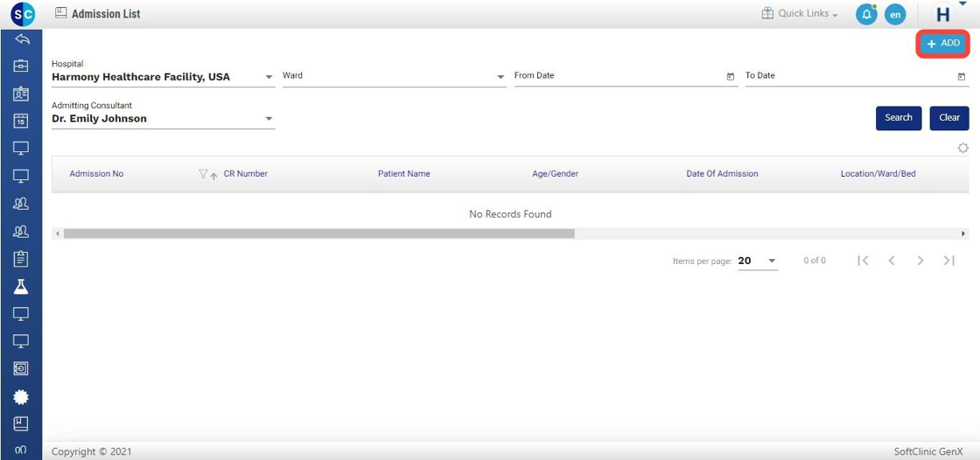This screenshot has width=980, height=460.
Task: Click the horizontal table scrollbar
Action: click(x=318, y=233)
